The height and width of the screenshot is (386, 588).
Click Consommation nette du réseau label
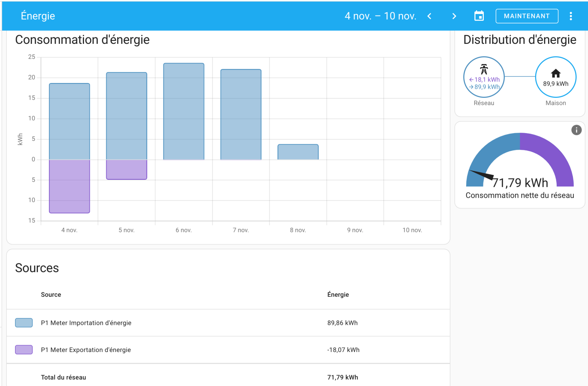(x=520, y=195)
